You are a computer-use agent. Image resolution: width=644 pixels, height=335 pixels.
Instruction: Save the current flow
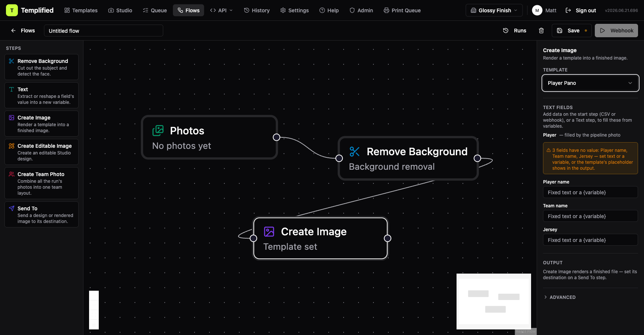pyautogui.click(x=572, y=31)
